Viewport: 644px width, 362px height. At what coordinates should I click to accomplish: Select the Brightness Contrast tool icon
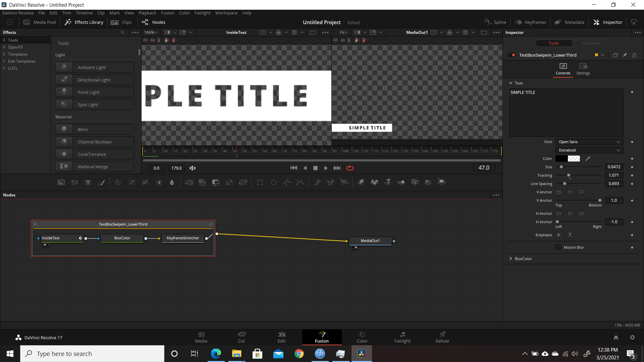(159, 182)
